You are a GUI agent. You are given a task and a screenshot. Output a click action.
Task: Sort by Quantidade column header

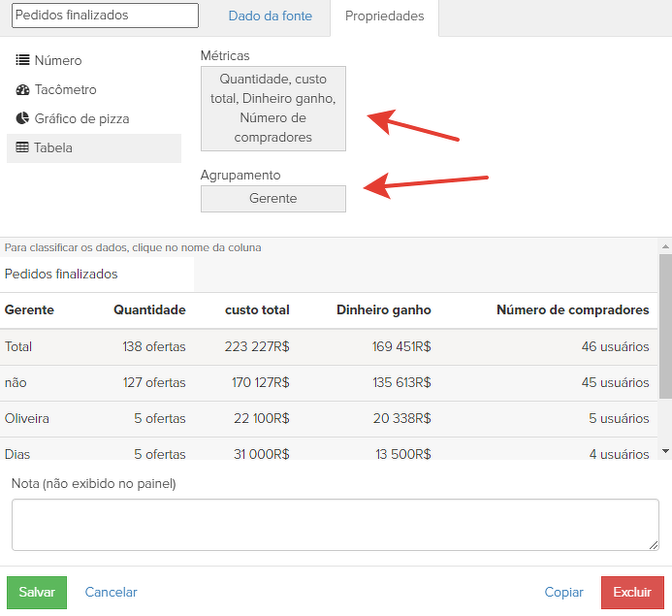click(149, 309)
